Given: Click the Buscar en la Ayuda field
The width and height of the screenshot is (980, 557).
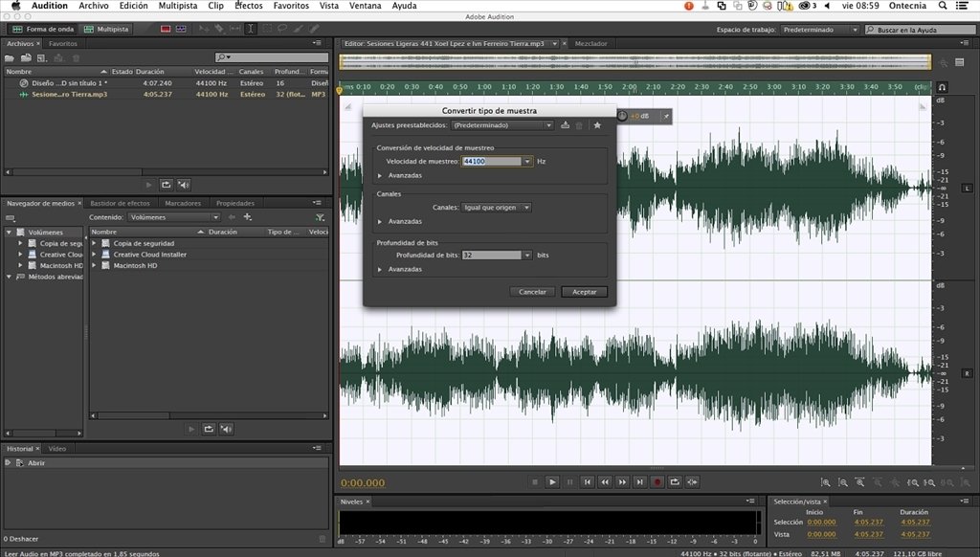Looking at the screenshot, I should [920, 30].
